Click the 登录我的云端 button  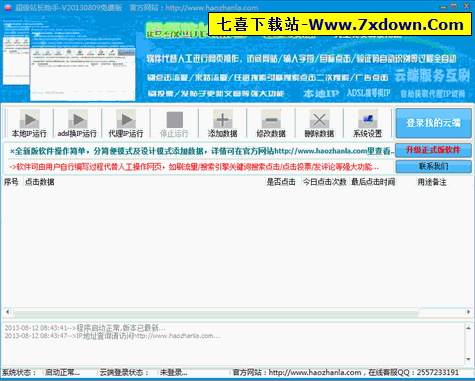(433, 123)
